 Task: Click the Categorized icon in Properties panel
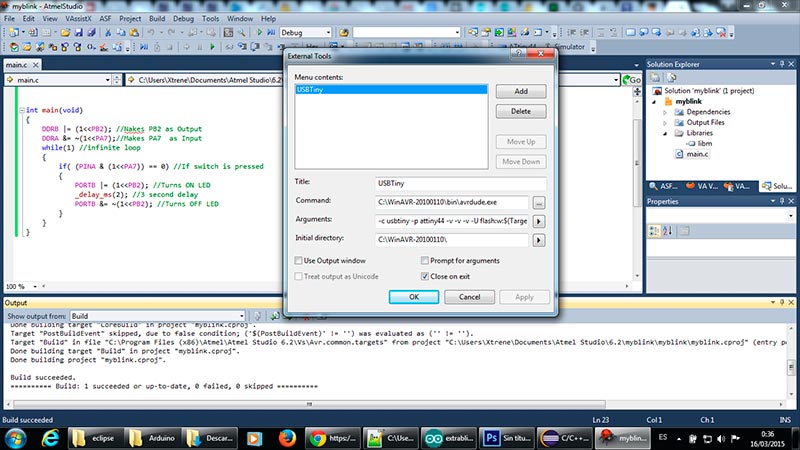tap(654, 231)
